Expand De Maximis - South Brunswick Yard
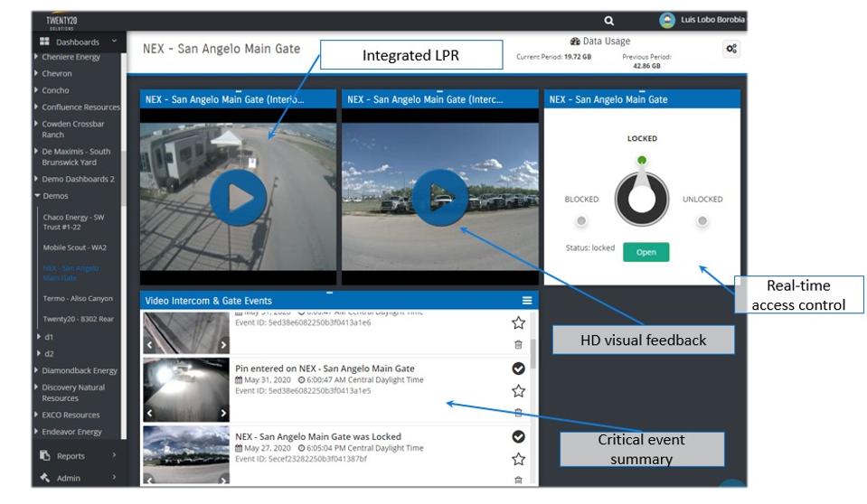867x504 pixels. click(36, 151)
